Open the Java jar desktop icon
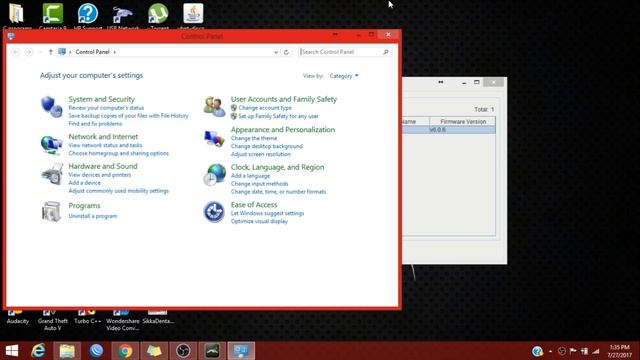The height and width of the screenshot is (360, 640). click(x=193, y=16)
